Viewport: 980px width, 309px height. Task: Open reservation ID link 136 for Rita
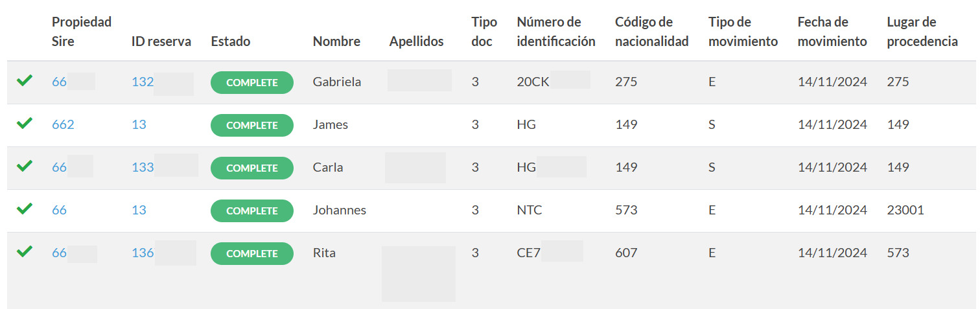click(143, 253)
